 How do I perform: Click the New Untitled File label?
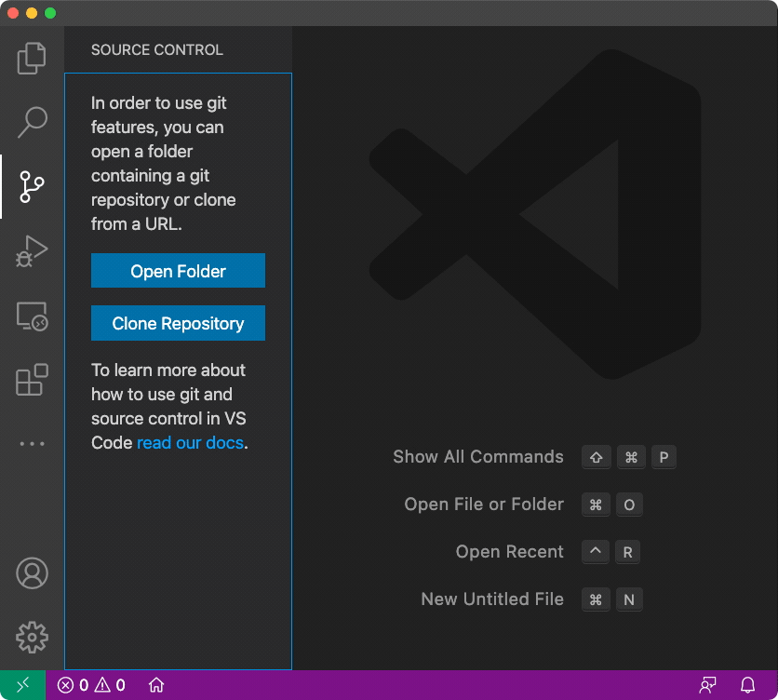point(492,599)
